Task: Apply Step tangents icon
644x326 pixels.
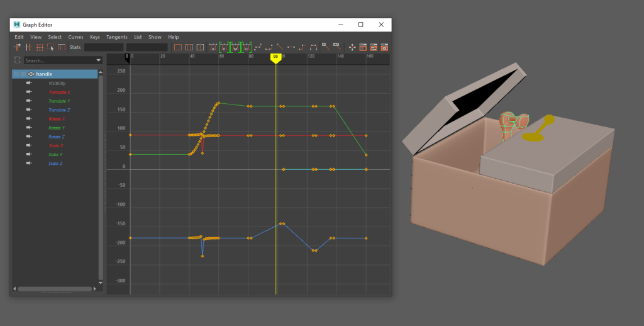Action: coord(302,47)
